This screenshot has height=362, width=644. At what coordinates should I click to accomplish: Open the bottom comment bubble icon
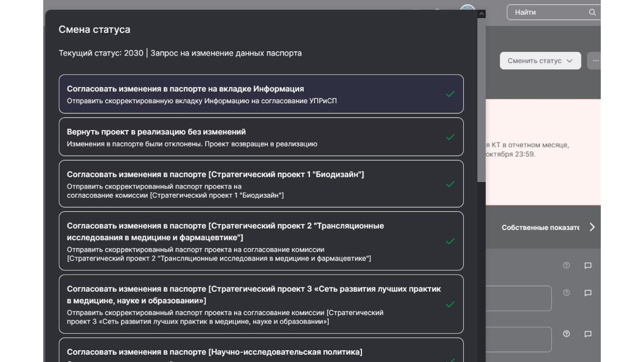click(588, 334)
